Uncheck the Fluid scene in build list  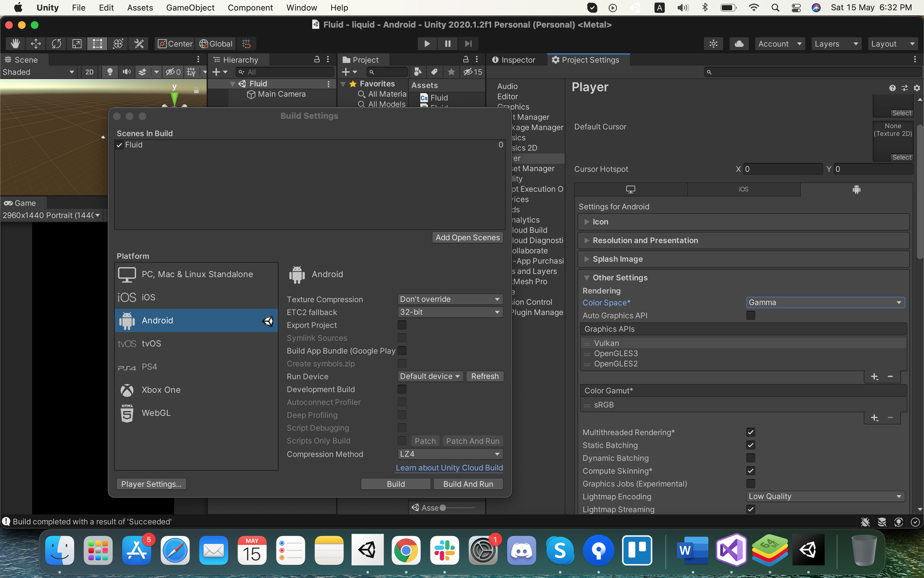pos(119,145)
